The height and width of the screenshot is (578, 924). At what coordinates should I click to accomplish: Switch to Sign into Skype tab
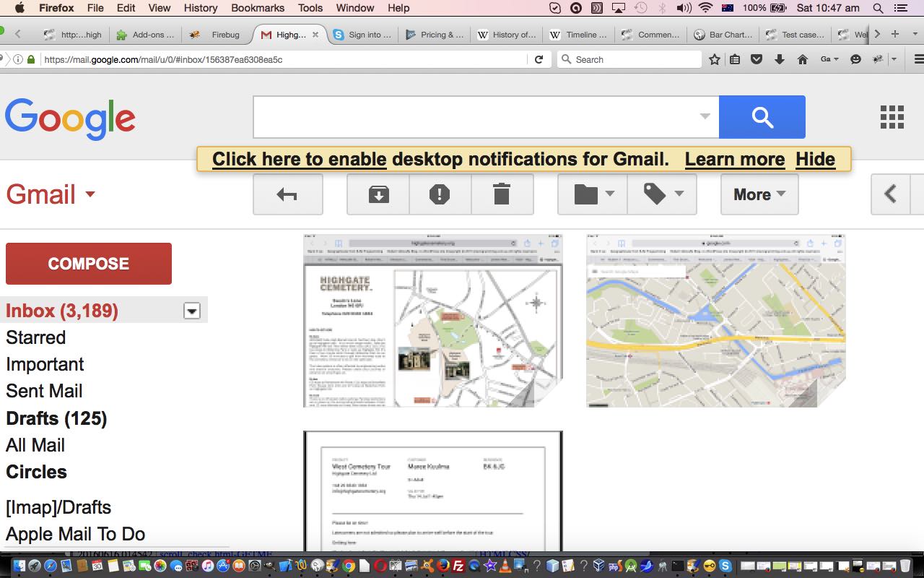pos(363,34)
